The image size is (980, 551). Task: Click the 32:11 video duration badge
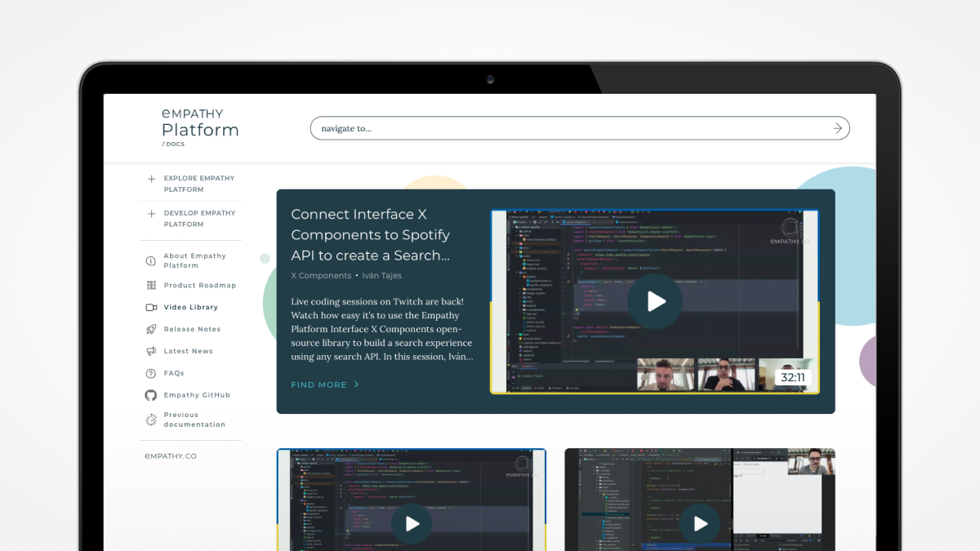(x=793, y=378)
